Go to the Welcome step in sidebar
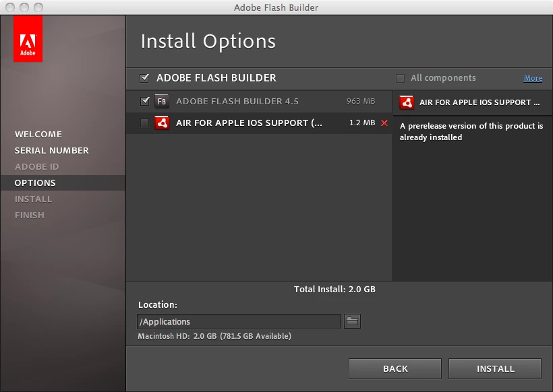The image size is (553, 392). (38, 134)
